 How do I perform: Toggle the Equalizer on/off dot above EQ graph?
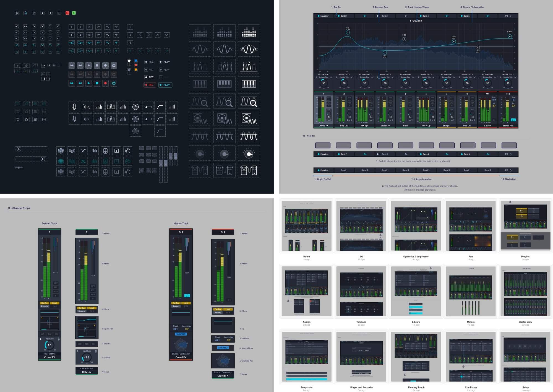coord(319,16)
